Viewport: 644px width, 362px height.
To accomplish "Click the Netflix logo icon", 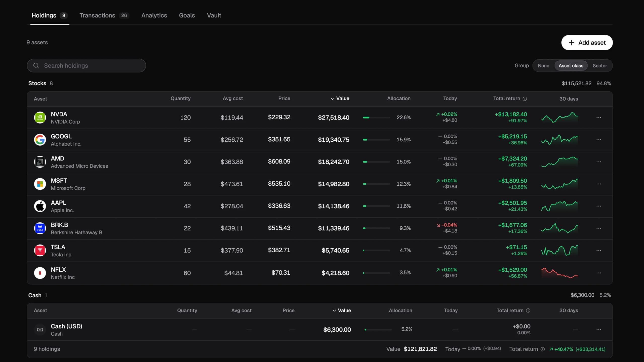I will coord(40,273).
